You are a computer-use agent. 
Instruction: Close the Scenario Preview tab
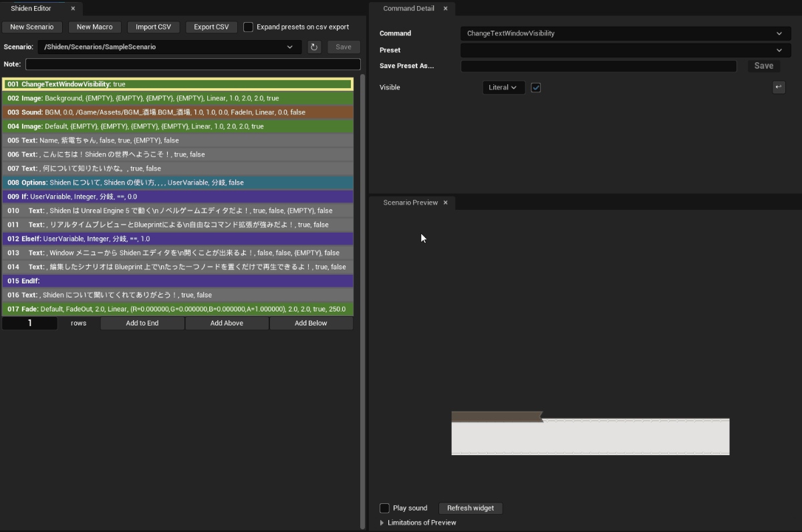pos(446,203)
